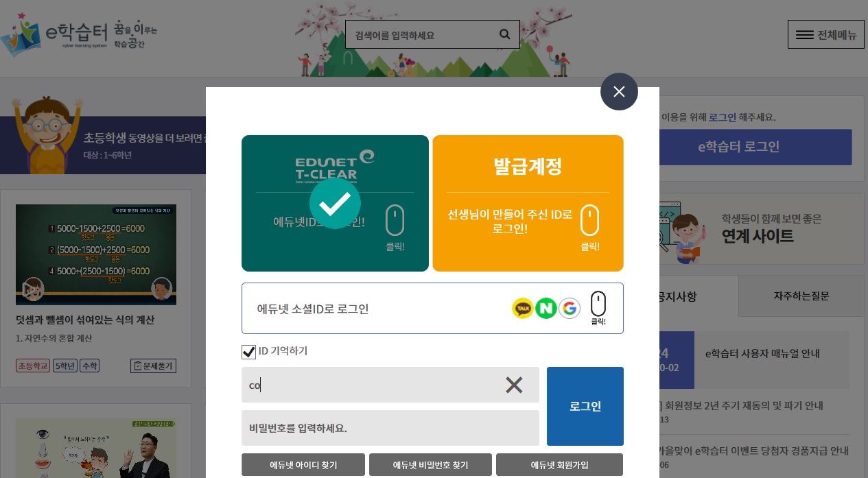Open the 전체메뉴 hamburger menu
868x478 pixels.
pyautogui.click(x=826, y=35)
